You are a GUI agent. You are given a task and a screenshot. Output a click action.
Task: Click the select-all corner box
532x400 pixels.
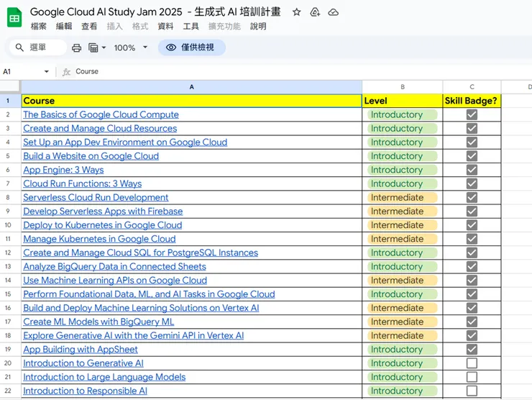tap(10, 86)
